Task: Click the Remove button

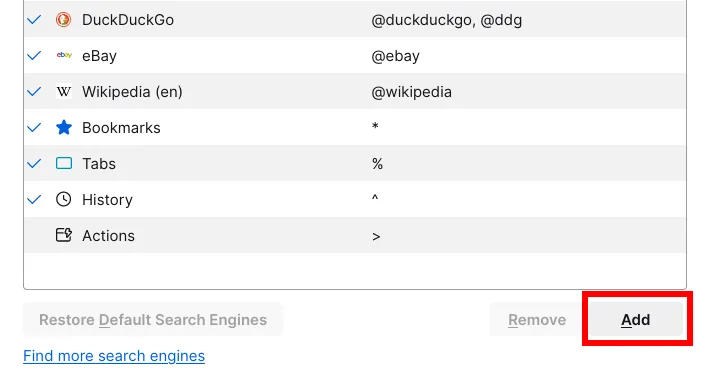Action: tap(537, 320)
